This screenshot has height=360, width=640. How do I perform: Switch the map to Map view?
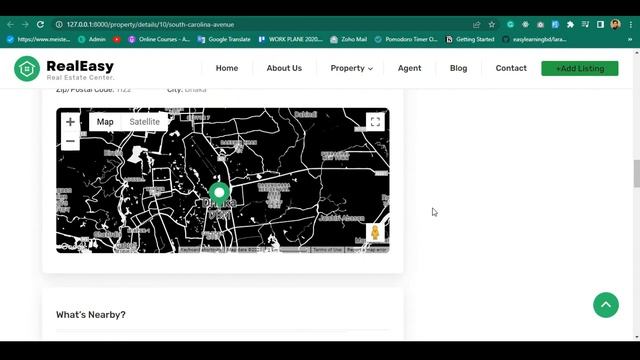coord(105,122)
